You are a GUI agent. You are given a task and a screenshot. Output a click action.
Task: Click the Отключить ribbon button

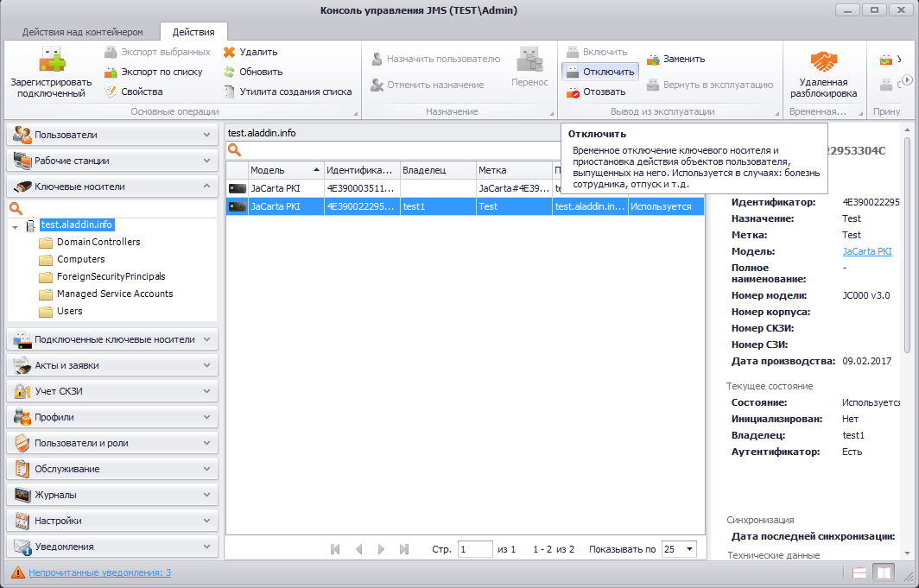tap(600, 72)
